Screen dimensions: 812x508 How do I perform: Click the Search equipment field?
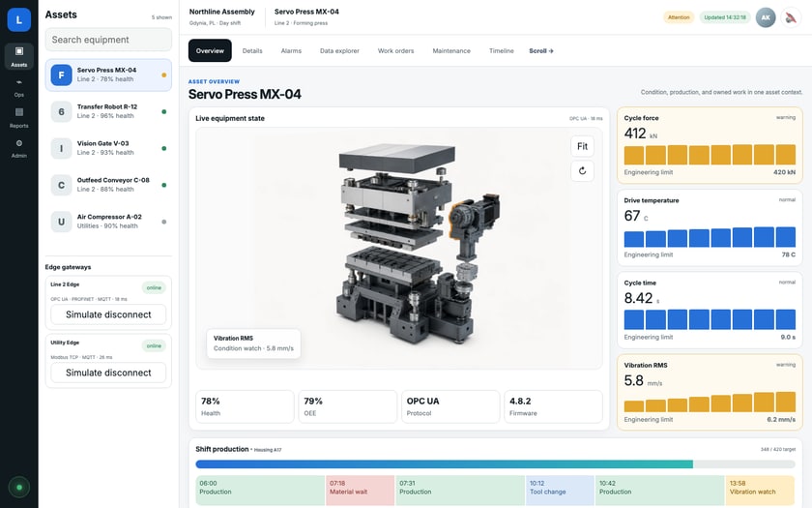pos(108,40)
